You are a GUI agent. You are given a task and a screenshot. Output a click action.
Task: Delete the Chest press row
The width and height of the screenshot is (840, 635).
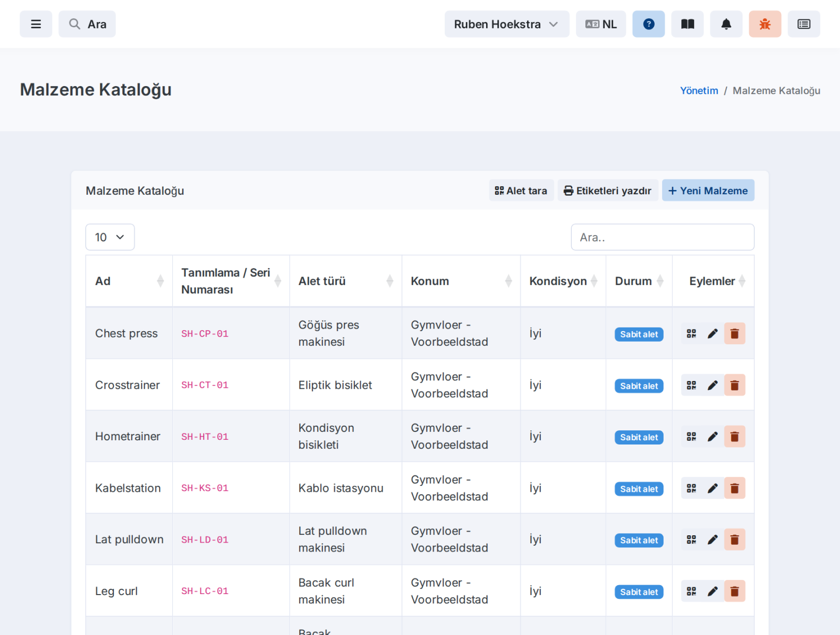[734, 334]
